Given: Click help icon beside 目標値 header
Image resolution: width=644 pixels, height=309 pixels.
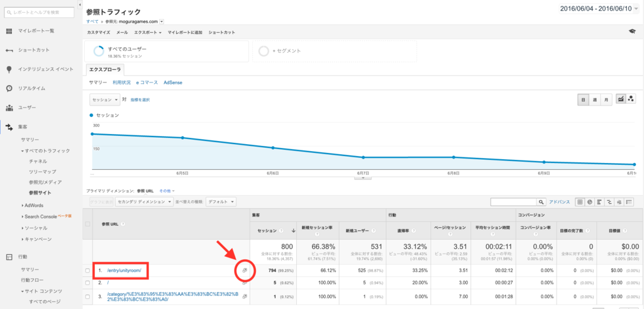Looking at the screenshot, I should tap(626, 230).
